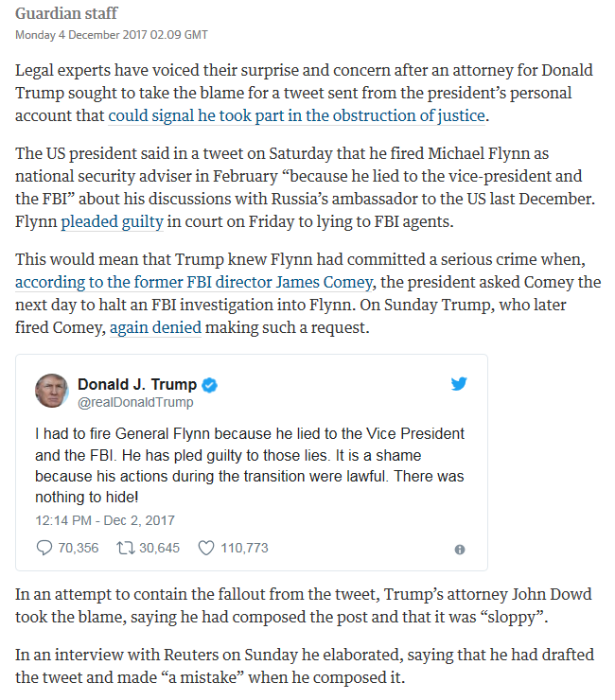Viewport: 615px width, 700px height.
Task: Open the Donald J. Trump account name
Action: (137, 384)
